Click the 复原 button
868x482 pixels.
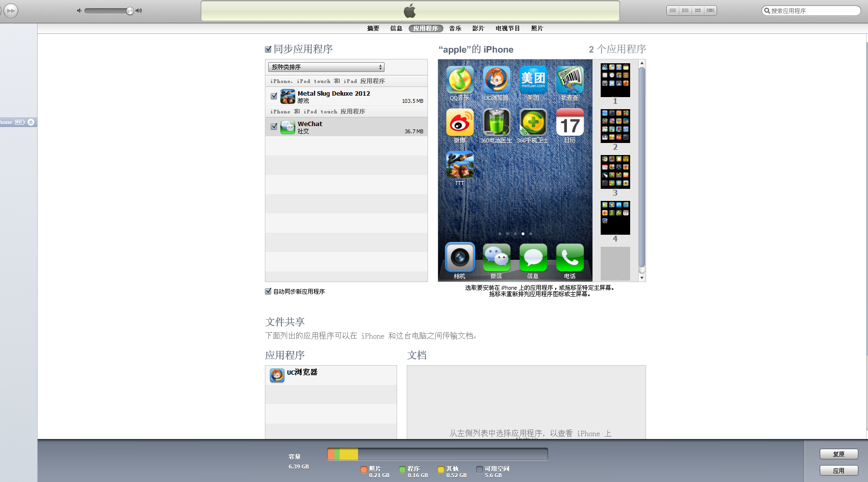(x=839, y=454)
